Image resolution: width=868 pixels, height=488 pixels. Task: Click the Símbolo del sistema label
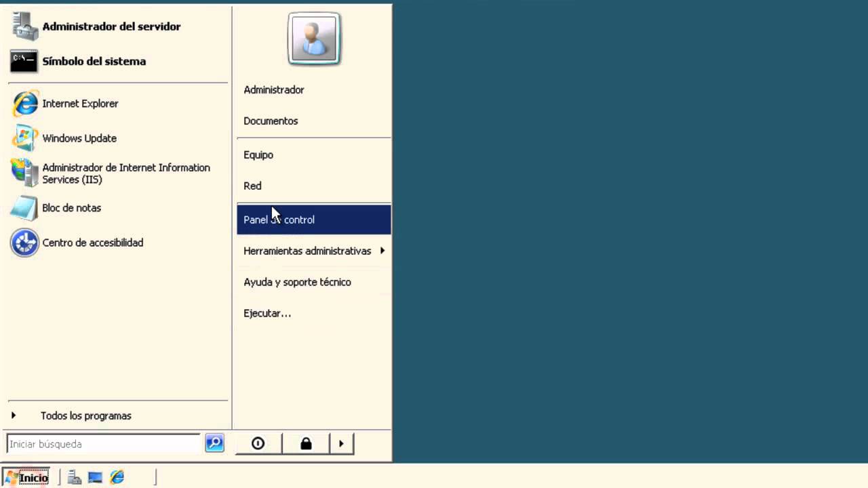[x=94, y=61]
